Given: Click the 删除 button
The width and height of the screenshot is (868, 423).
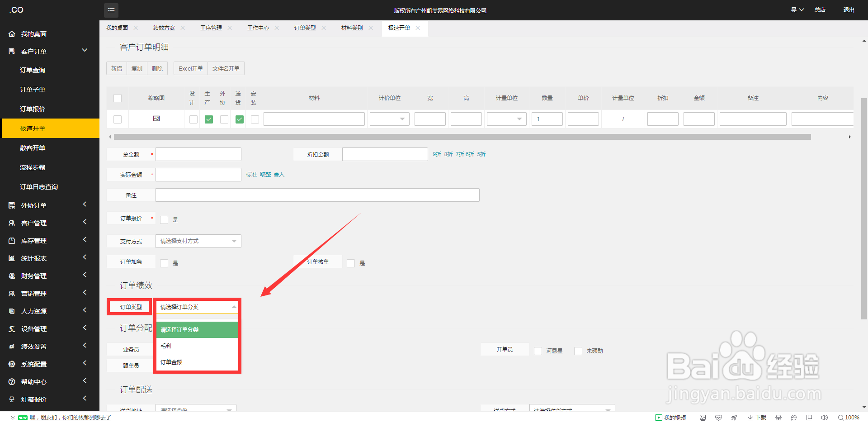Looking at the screenshot, I should point(157,68).
